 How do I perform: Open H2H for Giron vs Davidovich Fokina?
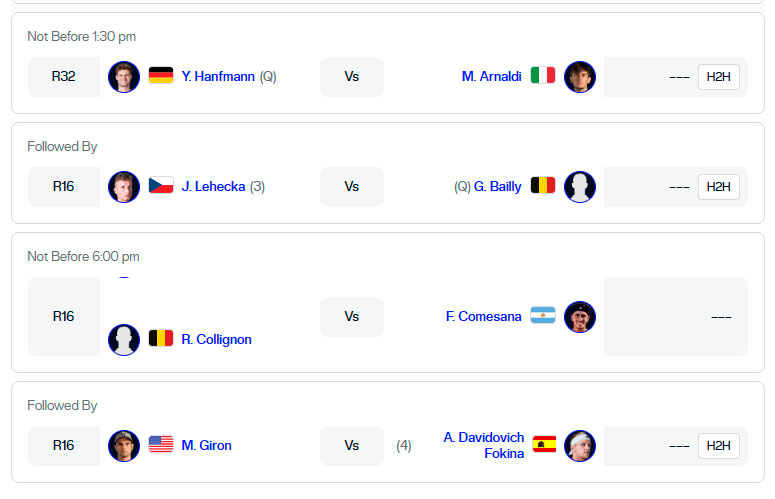pyautogui.click(x=719, y=445)
